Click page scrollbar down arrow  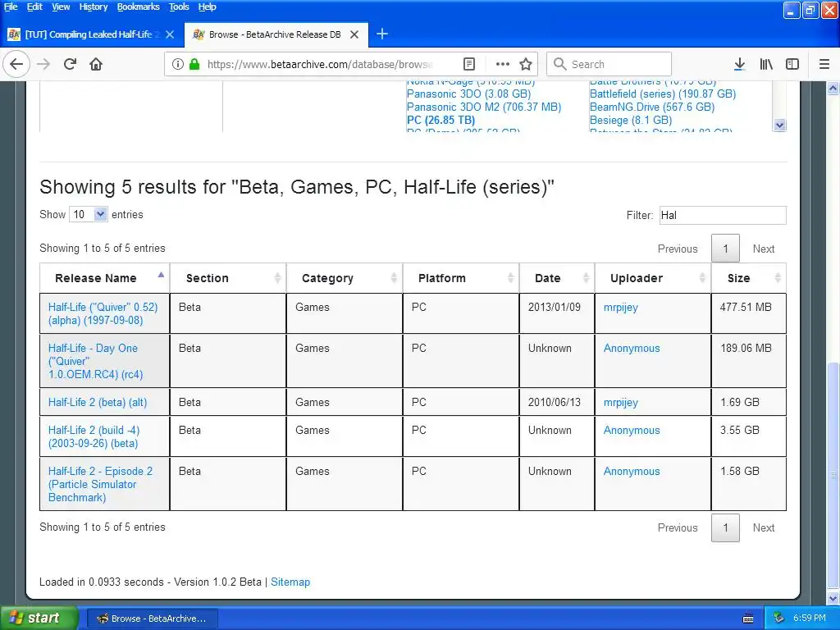(x=833, y=598)
